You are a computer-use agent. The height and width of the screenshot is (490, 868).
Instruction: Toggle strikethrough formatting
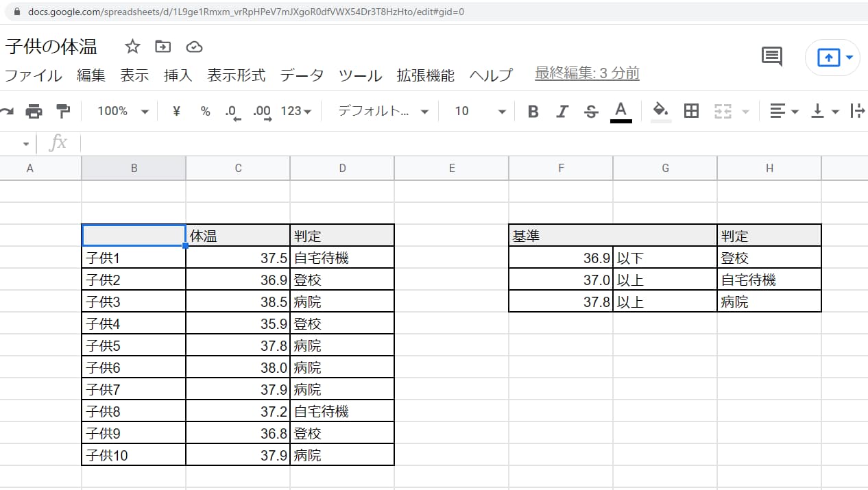coord(591,112)
